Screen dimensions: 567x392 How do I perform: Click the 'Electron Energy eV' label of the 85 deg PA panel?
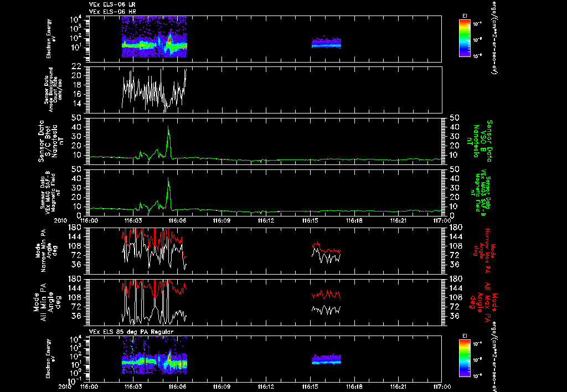(50, 359)
